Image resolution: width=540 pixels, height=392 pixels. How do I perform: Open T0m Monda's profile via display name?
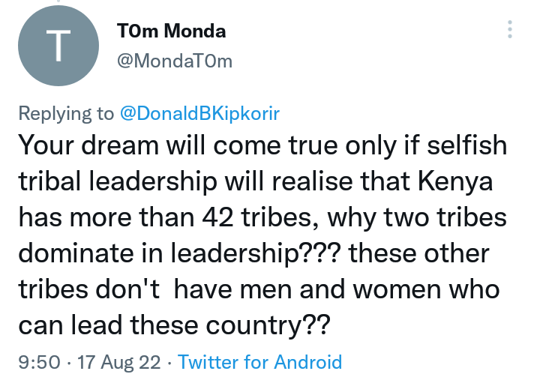[x=171, y=31]
